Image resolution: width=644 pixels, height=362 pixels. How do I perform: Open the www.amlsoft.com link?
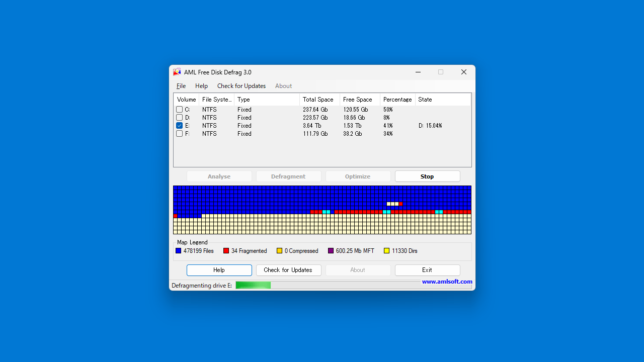[447, 282]
